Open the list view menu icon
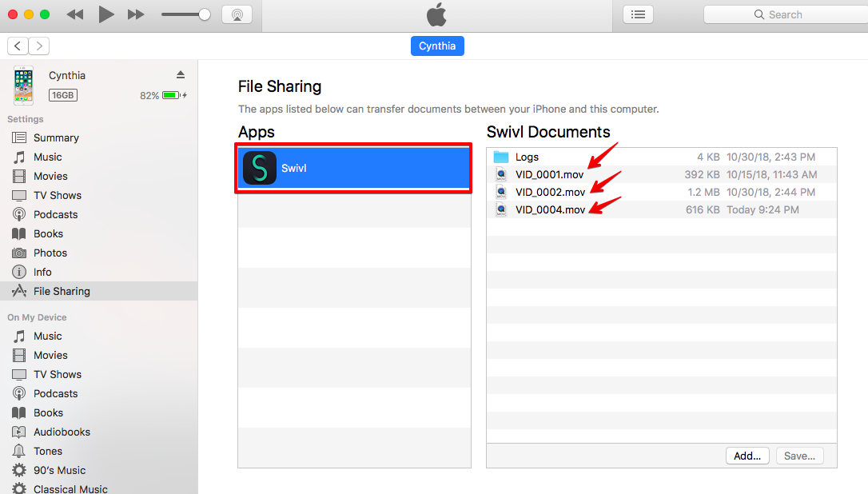The image size is (868, 494). (x=638, y=14)
